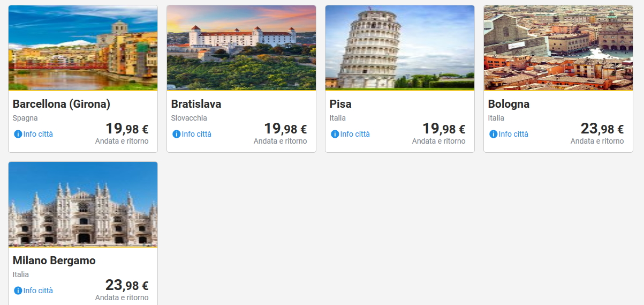This screenshot has height=305, width=644.
Task: Select the Bratislava destination title
Action: (x=196, y=104)
